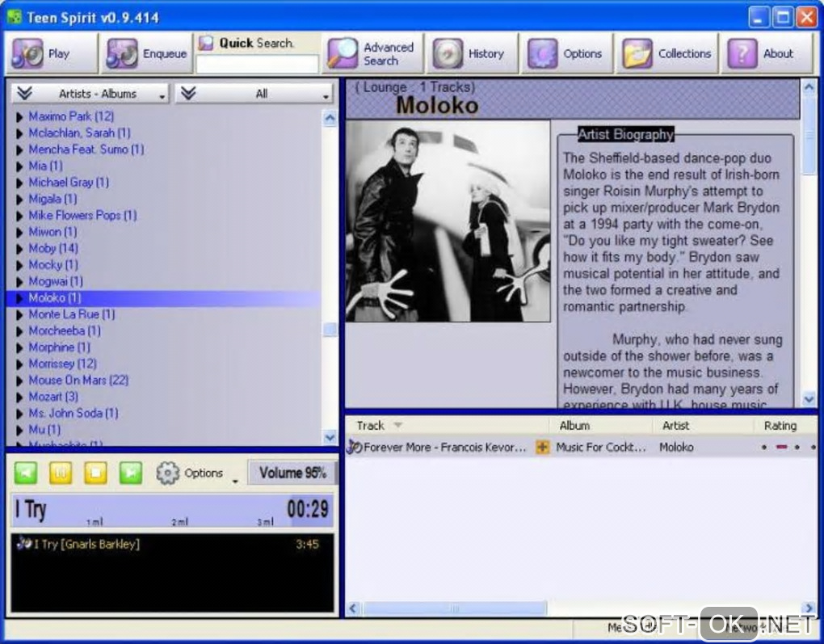
Task: Click biography panel scroll up arrow
Action: [x=809, y=86]
